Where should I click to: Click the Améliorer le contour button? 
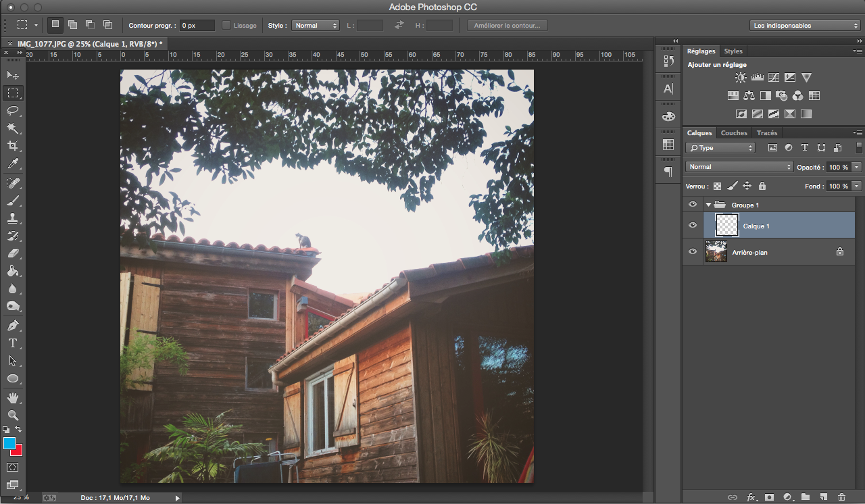click(507, 26)
